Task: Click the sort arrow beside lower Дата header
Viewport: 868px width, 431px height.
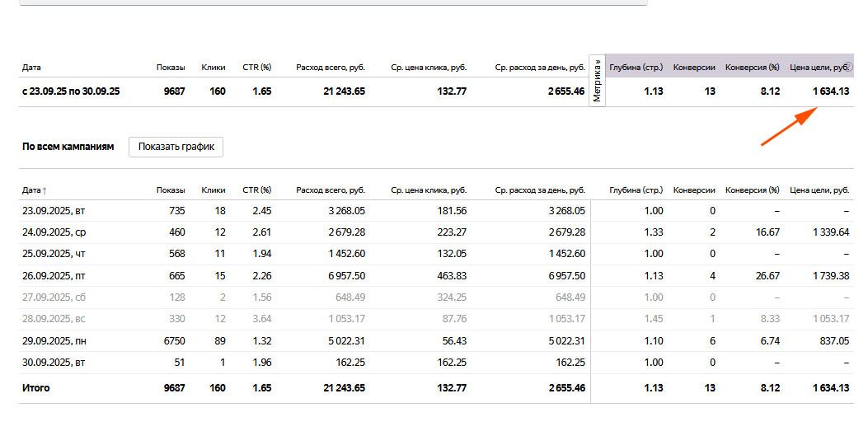Action: pos(45,191)
